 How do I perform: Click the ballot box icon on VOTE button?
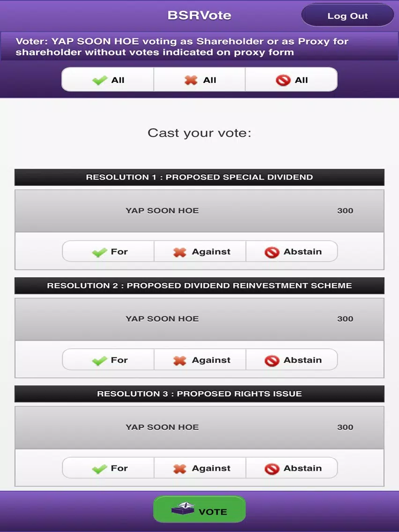click(x=183, y=509)
